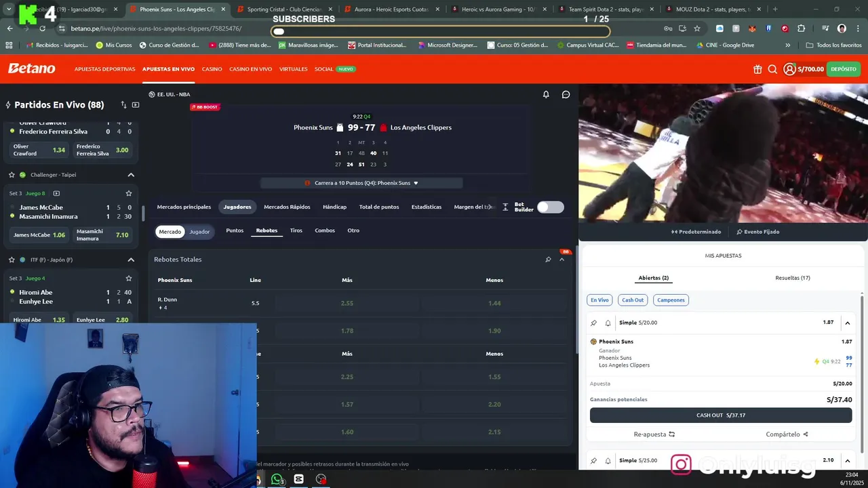Switch to Jugador view
868x488 pixels.
point(199,232)
